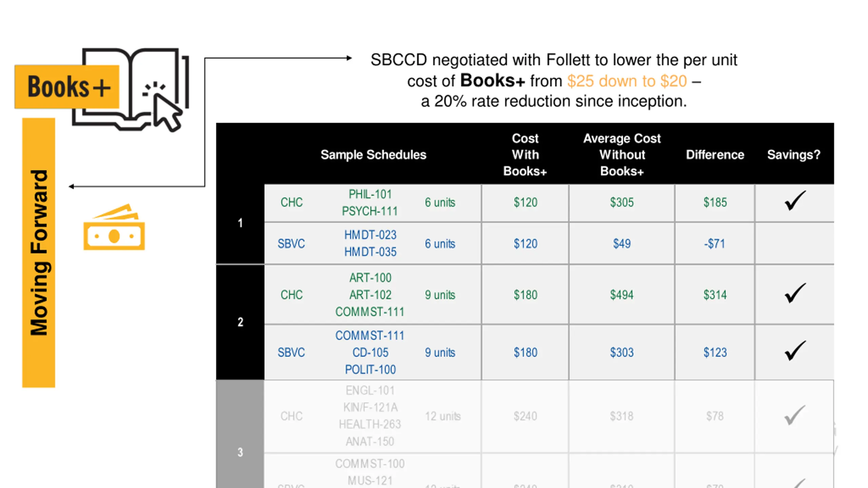
Task: Click the empty Savings cell for SBVC HMDT row
Action: pyautogui.click(x=794, y=243)
